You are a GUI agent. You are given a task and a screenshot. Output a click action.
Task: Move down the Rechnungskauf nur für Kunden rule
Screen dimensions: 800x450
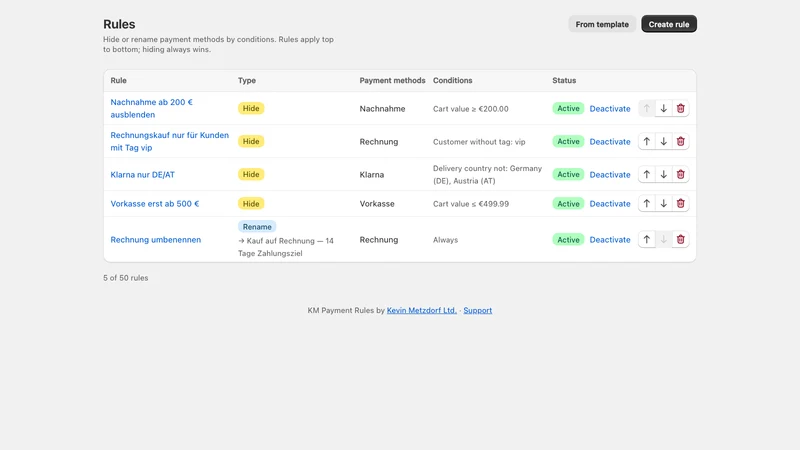pos(663,141)
